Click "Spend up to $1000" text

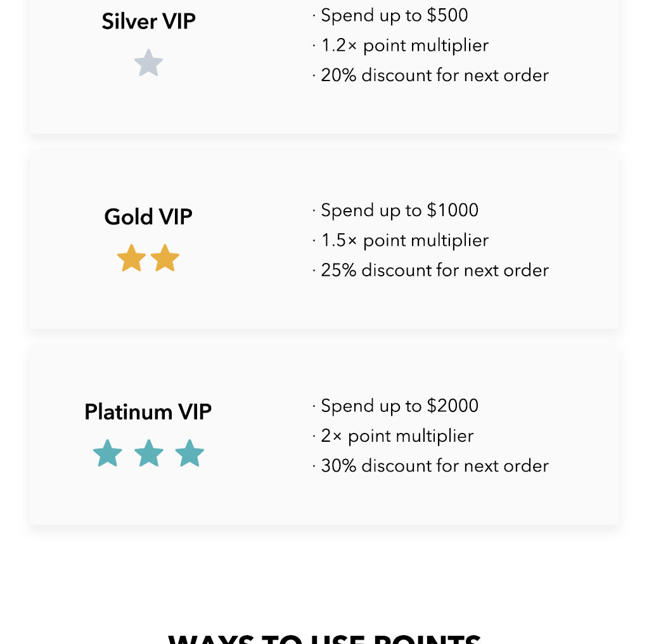(399, 210)
